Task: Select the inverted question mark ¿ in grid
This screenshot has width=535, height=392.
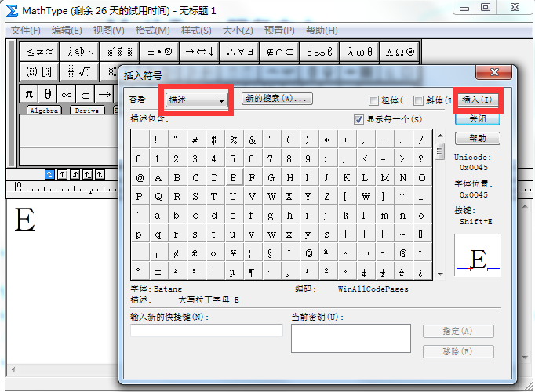Action: point(420,272)
